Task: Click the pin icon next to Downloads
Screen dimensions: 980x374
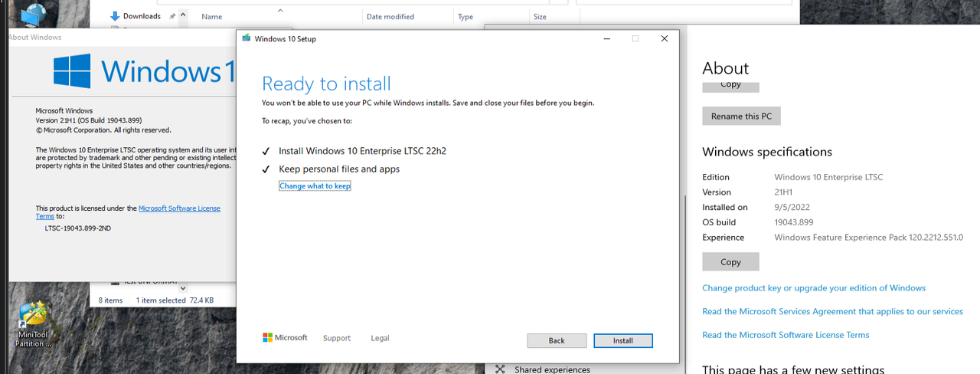Action: pyautogui.click(x=172, y=16)
